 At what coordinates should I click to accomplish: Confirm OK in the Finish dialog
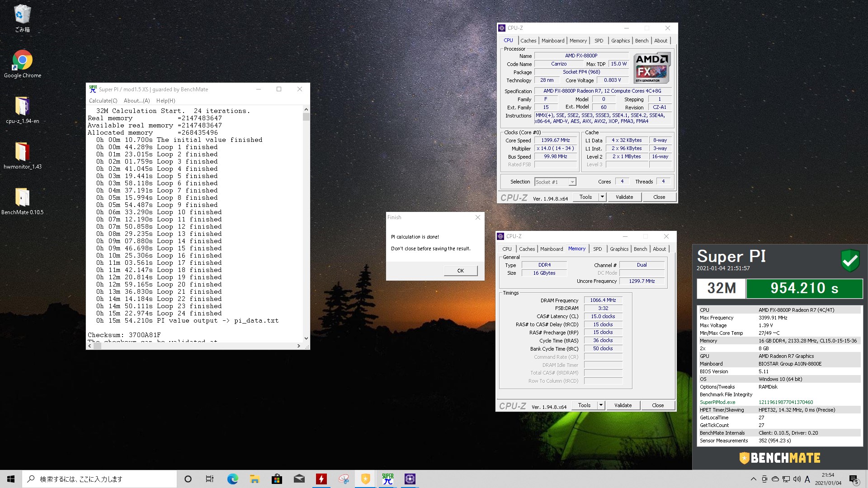click(x=460, y=271)
